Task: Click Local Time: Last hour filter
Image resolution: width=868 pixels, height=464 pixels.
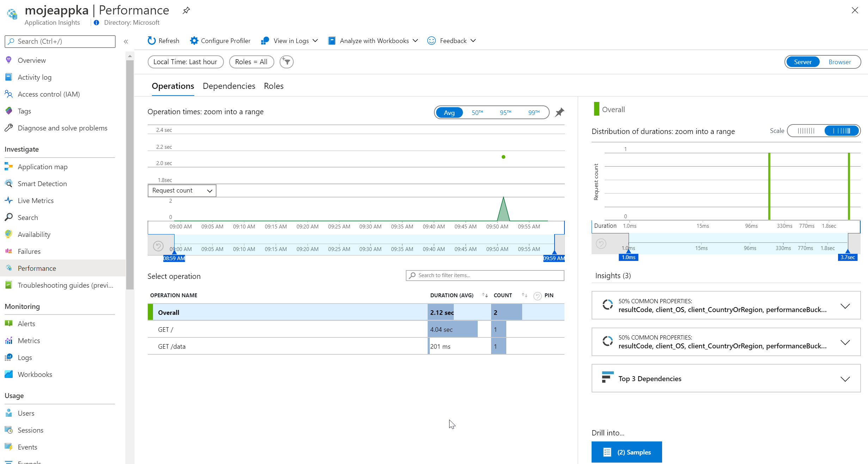Action: 185,62
